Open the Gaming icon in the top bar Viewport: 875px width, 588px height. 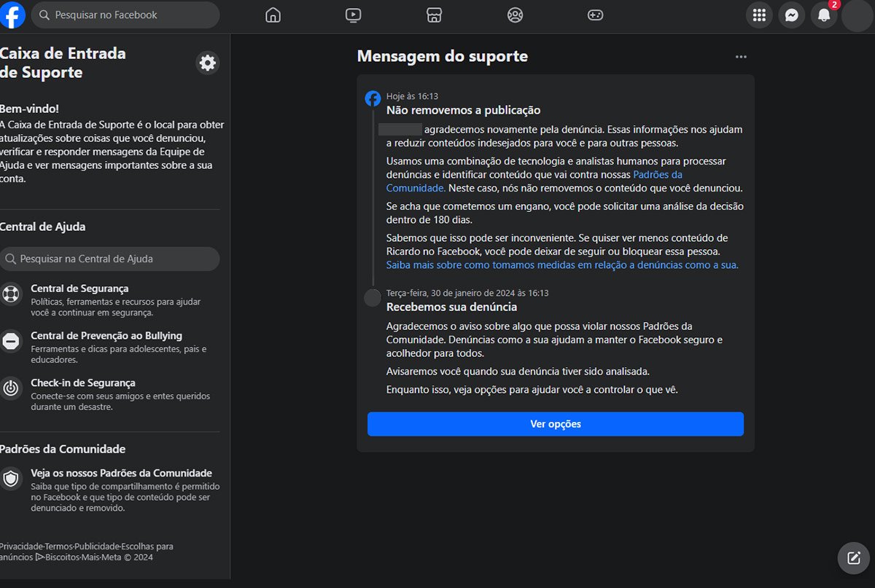(596, 15)
